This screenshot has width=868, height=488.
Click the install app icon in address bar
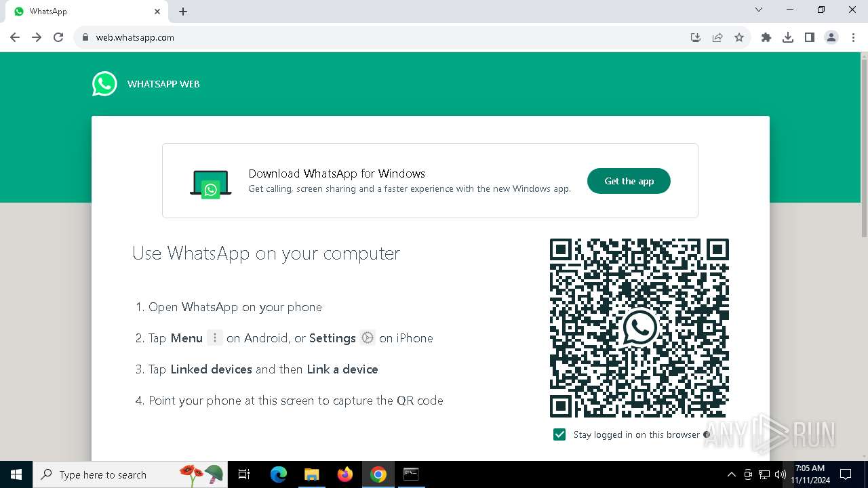[x=696, y=37]
